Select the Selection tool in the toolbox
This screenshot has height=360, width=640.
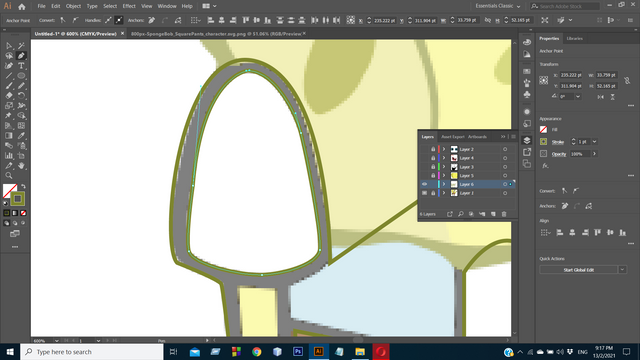coord(9,46)
